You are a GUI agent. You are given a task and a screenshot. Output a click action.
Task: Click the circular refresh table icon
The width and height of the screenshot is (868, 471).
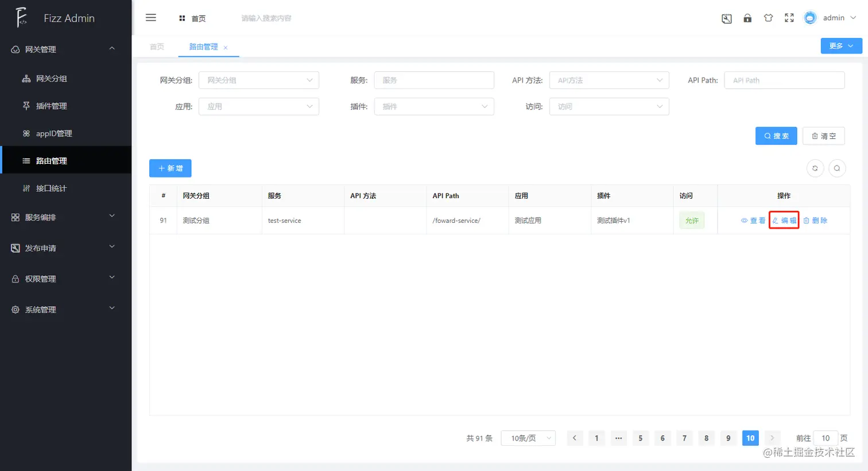coord(815,168)
